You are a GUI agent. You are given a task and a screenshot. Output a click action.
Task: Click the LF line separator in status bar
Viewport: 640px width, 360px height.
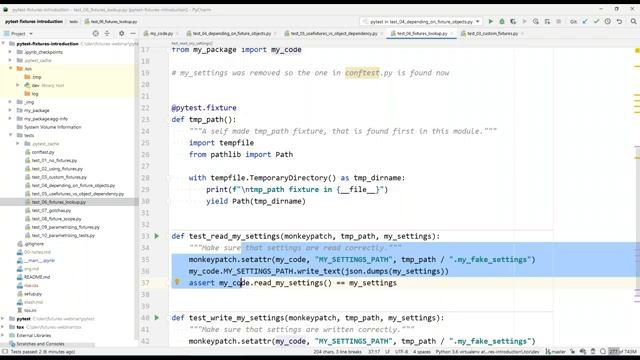click(387, 351)
